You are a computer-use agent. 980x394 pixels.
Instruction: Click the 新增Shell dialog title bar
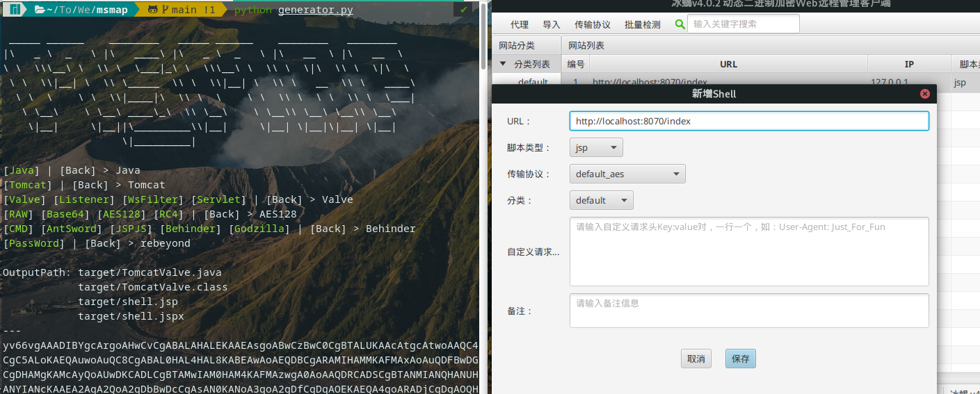pyautogui.click(x=714, y=94)
